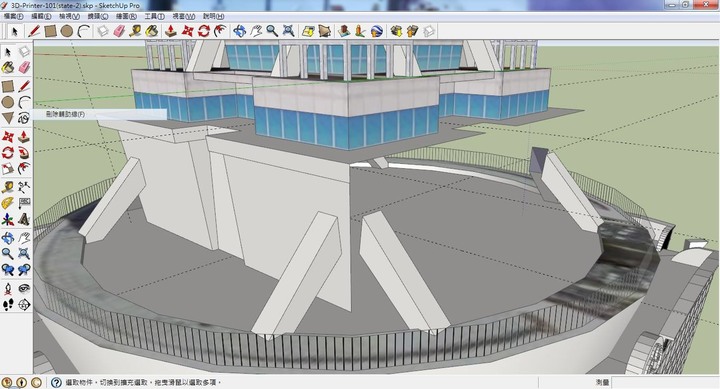
Task: Choose the Circle tool in top toolbar
Action: pyautogui.click(x=67, y=31)
